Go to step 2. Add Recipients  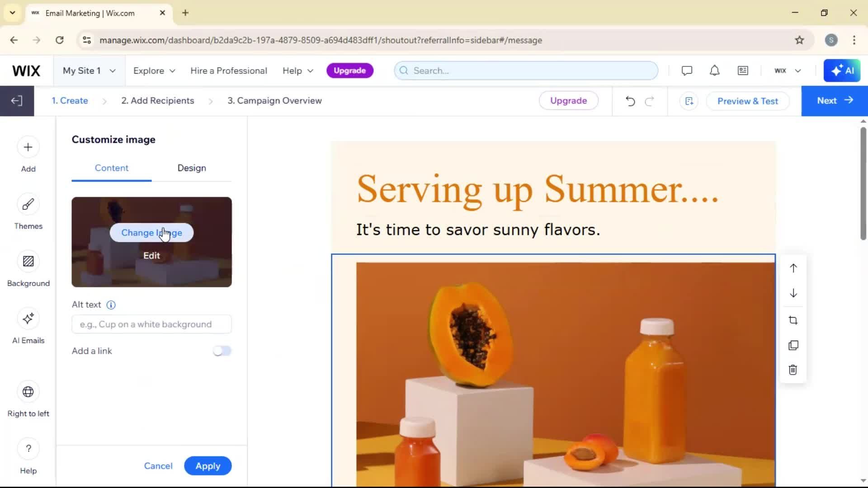[x=158, y=101]
